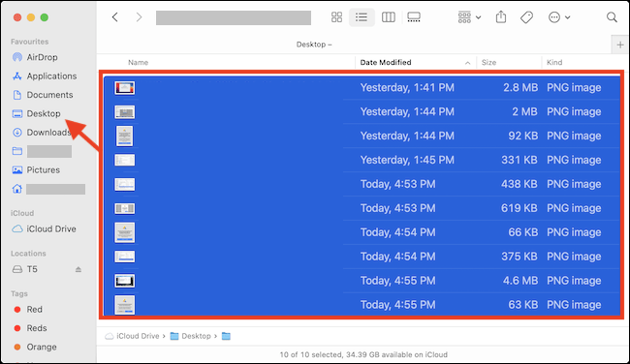
Task: Select the Orange tag
Action: tap(35, 348)
